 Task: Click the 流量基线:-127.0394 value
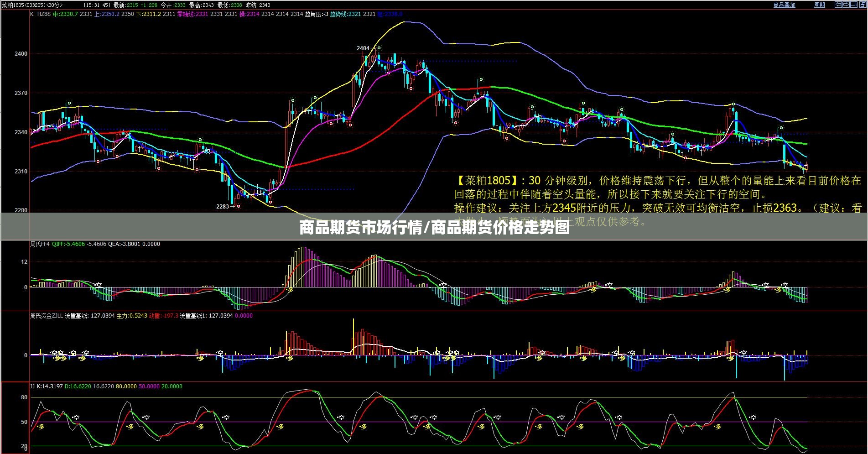coord(90,316)
